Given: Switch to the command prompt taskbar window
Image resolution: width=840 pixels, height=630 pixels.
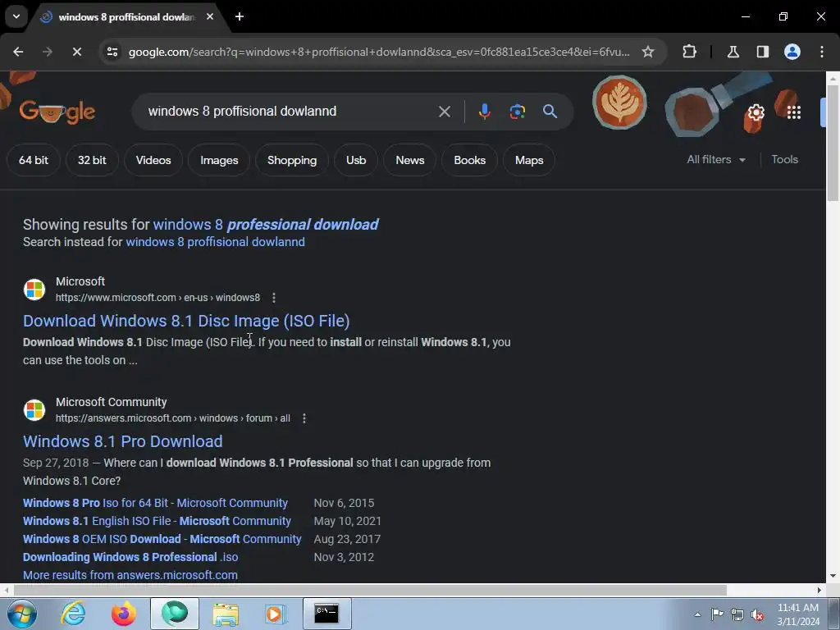Looking at the screenshot, I should [x=326, y=614].
